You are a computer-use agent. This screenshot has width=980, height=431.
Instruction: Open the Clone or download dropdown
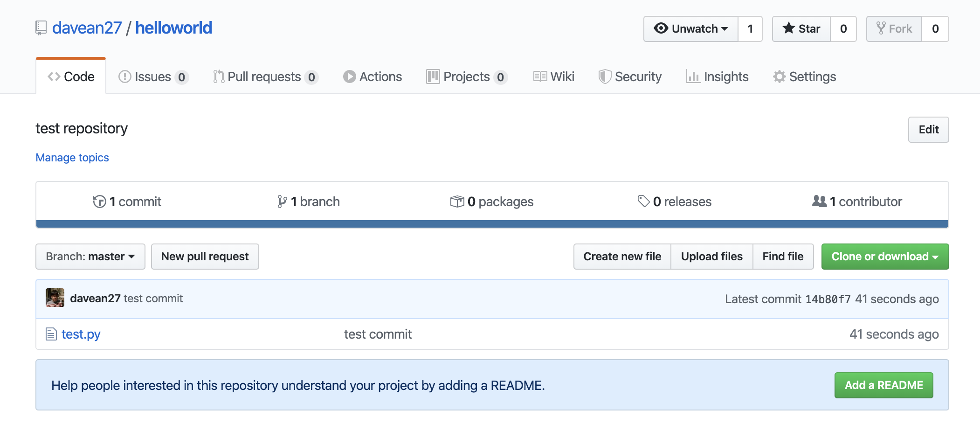tap(884, 257)
